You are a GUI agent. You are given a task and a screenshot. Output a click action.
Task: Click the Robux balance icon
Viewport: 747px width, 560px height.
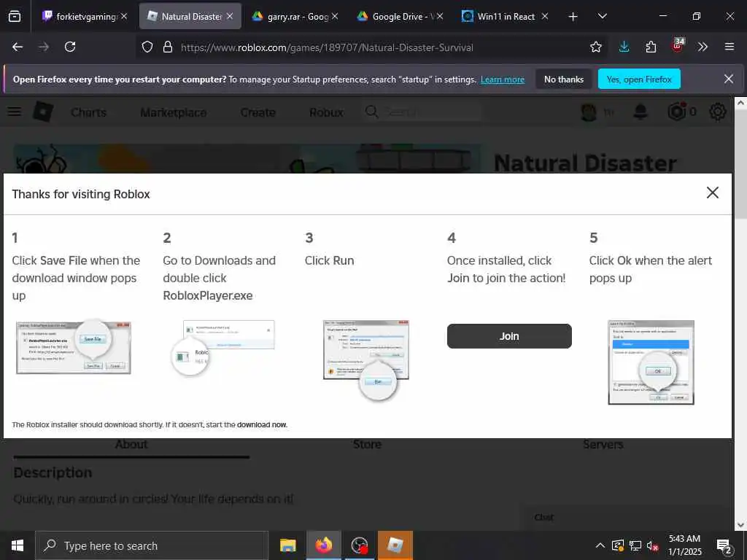tap(677, 112)
